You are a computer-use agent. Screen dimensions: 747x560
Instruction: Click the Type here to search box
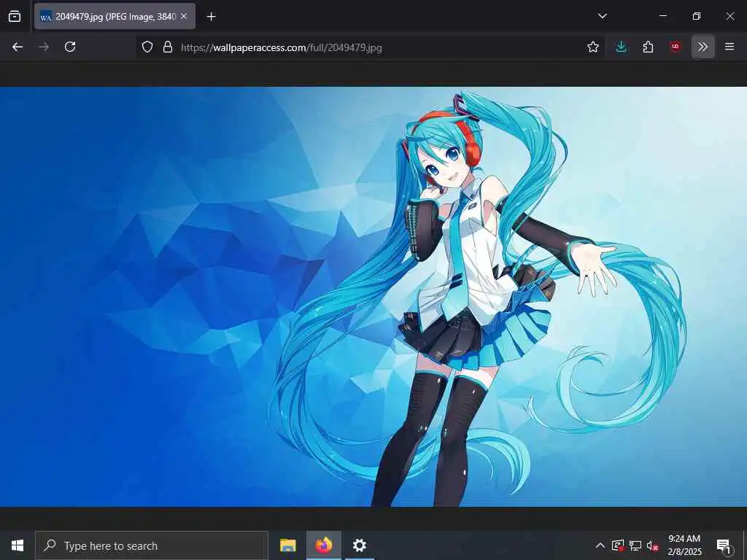pyautogui.click(x=152, y=545)
